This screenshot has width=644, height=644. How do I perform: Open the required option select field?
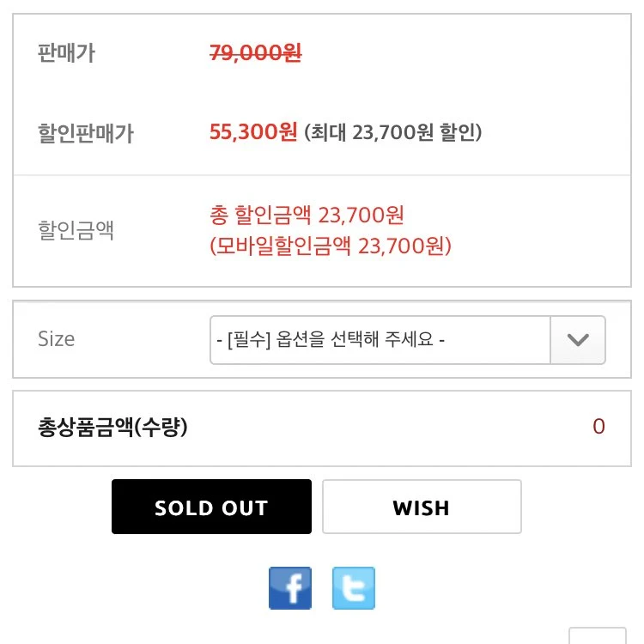pyautogui.click(x=407, y=340)
